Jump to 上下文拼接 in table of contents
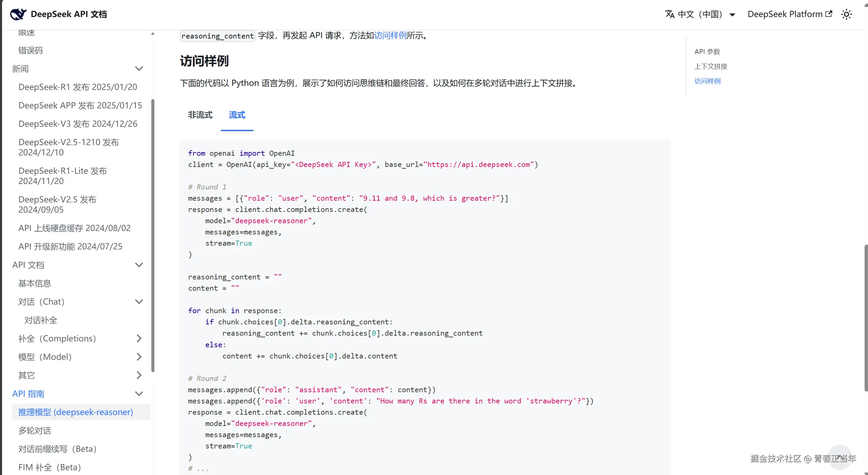 [711, 66]
